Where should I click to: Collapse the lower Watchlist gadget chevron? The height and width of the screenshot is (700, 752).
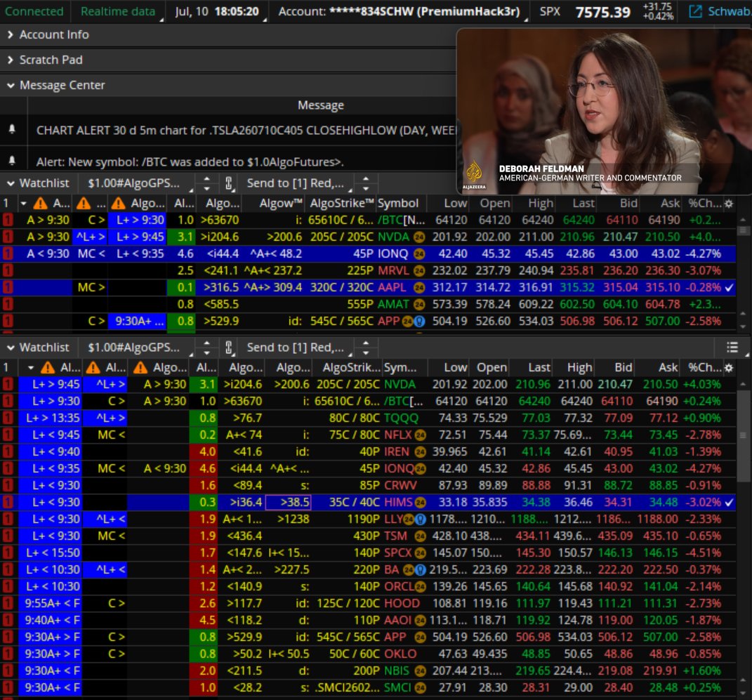pos(10,348)
